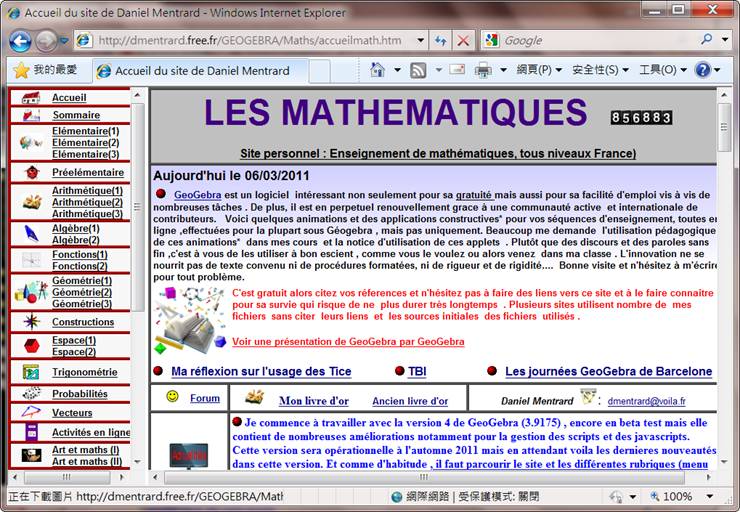Click the yellow smiley icon beside Forum

click(x=173, y=396)
